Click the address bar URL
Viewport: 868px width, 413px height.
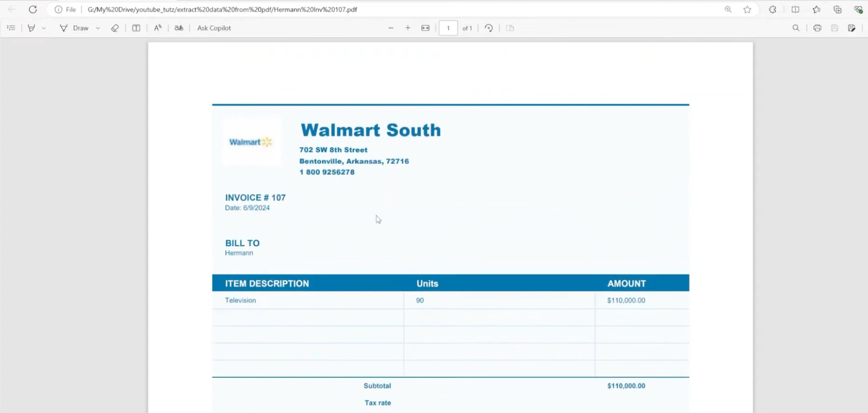(x=222, y=9)
